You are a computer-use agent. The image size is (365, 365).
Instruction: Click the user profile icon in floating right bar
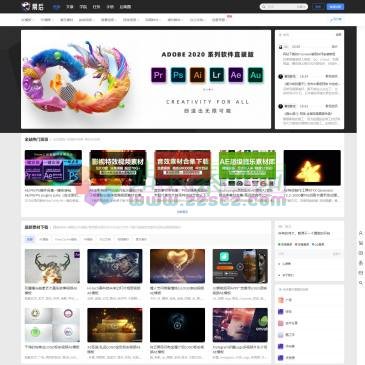[361, 233]
